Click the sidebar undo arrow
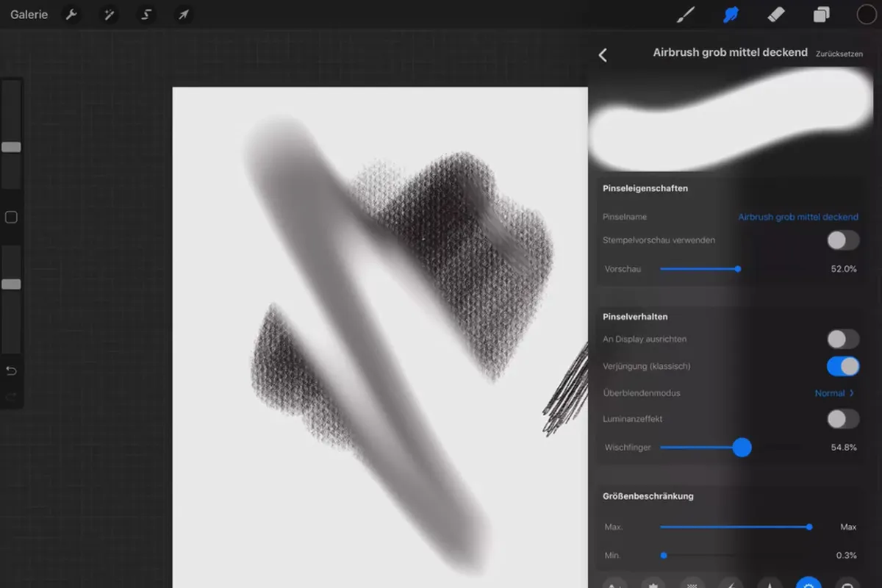The image size is (882, 588). 11,370
